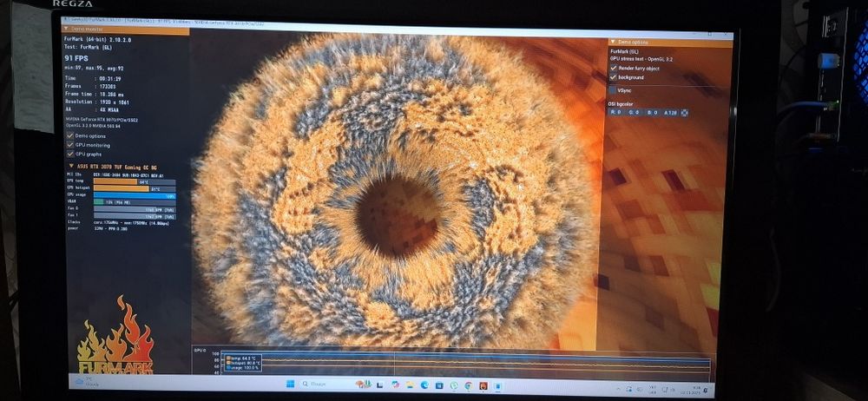868x401 pixels.
Task: Disable the background checkbox
Action: pyautogui.click(x=614, y=77)
